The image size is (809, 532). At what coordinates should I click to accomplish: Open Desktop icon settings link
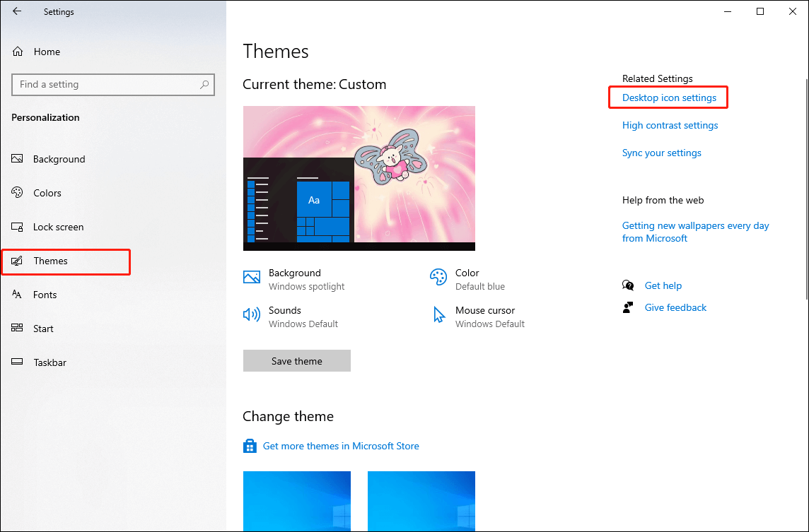click(x=669, y=98)
